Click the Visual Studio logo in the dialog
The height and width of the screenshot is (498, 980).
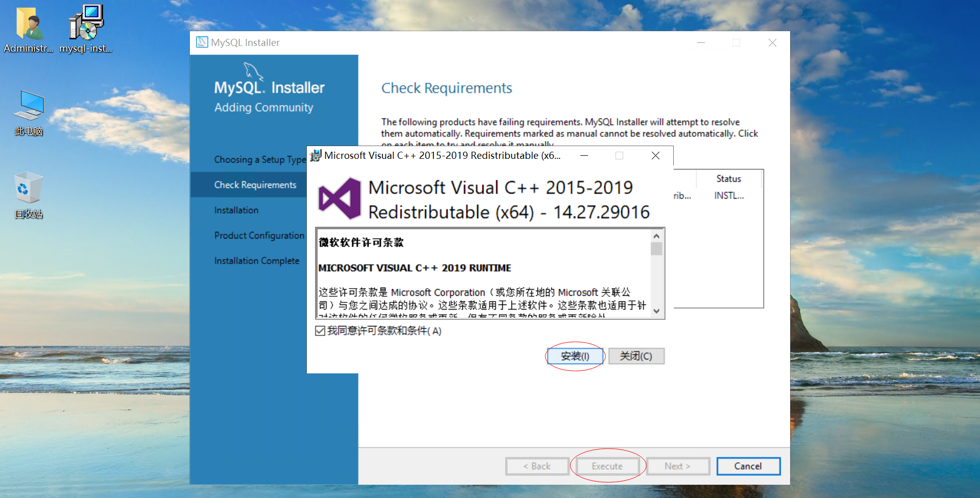(339, 199)
